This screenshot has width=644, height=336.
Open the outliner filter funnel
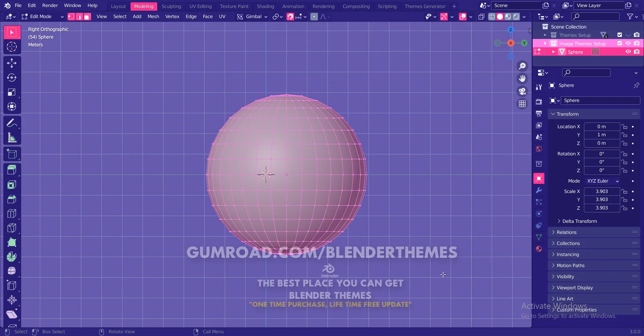[630, 17]
